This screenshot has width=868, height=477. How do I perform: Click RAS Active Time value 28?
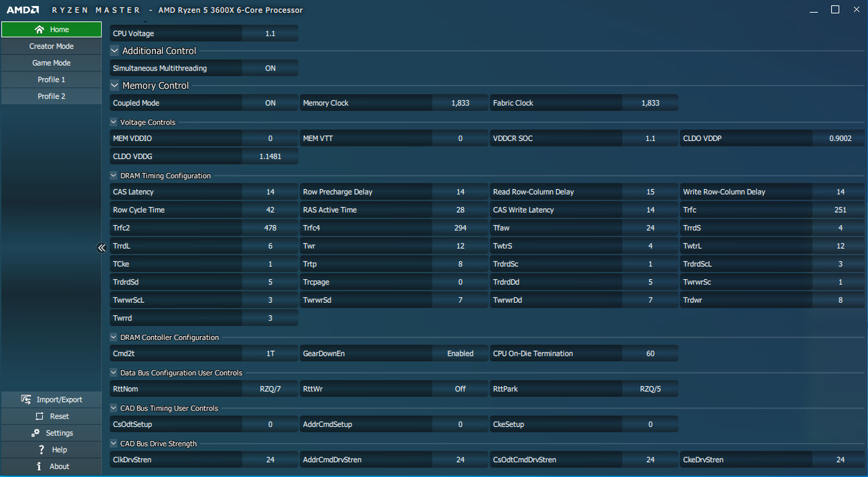[460, 210]
